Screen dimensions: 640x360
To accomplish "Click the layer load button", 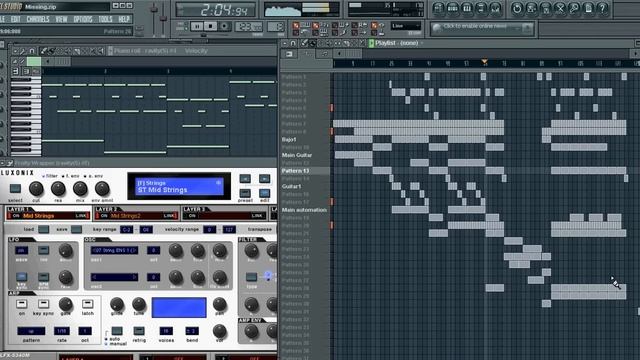I will tap(43, 229).
